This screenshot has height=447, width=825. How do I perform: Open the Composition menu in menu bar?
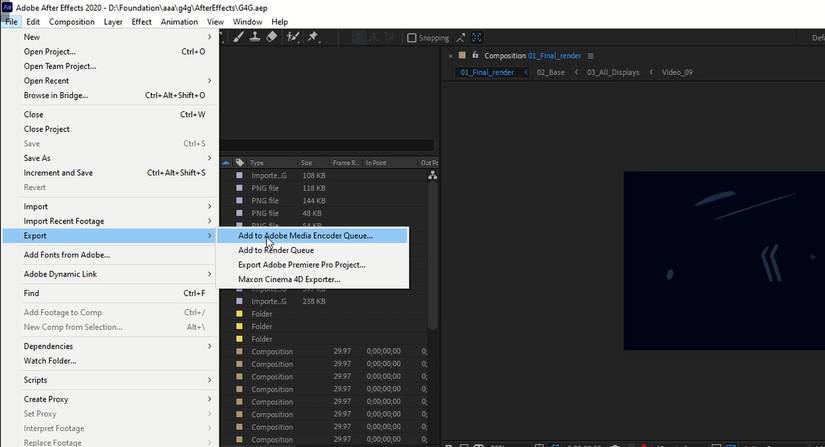pos(72,21)
